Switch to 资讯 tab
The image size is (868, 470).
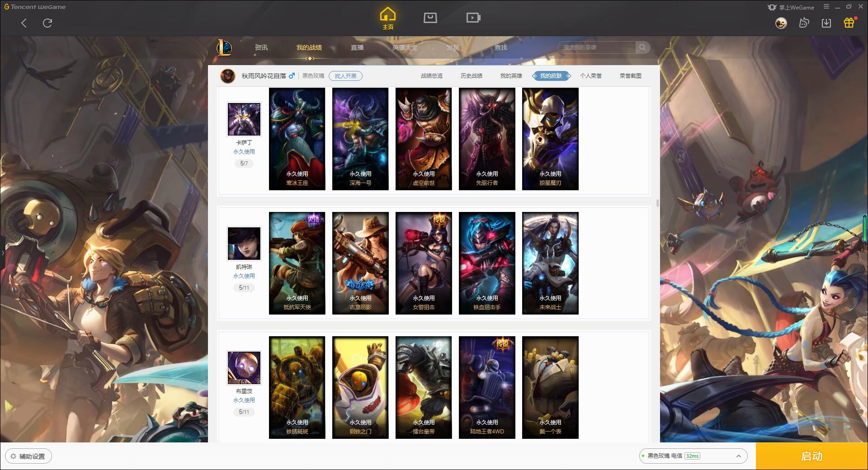(x=261, y=47)
